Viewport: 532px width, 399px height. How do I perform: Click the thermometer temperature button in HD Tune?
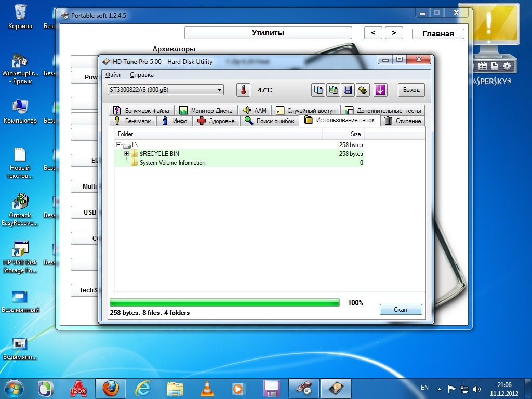click(x=243, y=90)
